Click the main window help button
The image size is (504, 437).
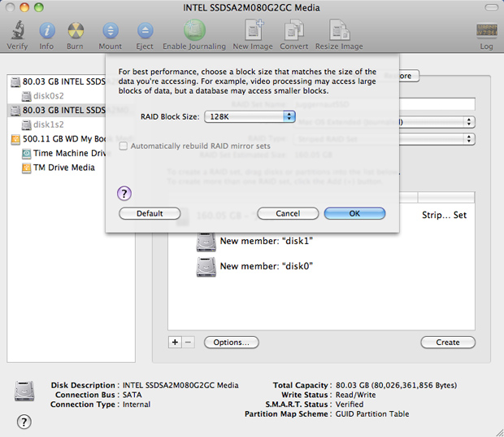pos(24,422)
